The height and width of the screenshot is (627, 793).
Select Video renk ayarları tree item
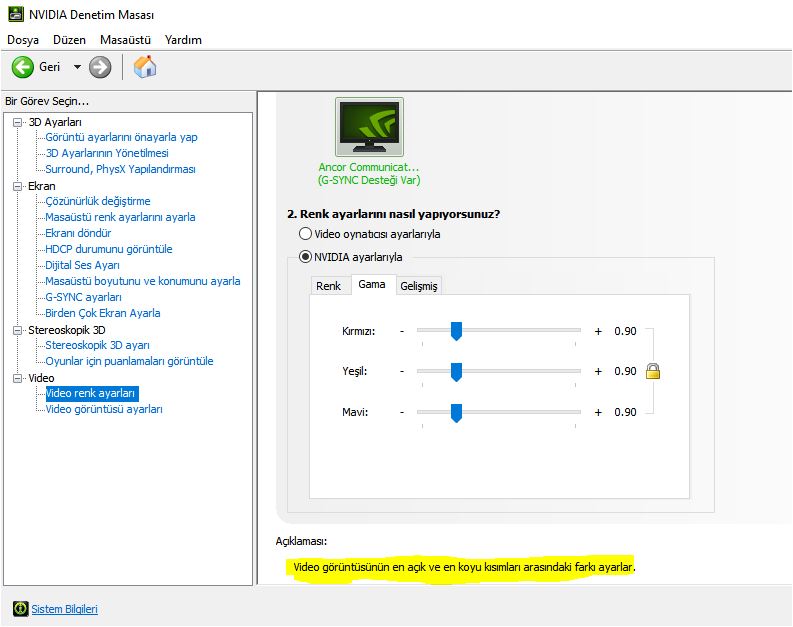coord(91,393)
